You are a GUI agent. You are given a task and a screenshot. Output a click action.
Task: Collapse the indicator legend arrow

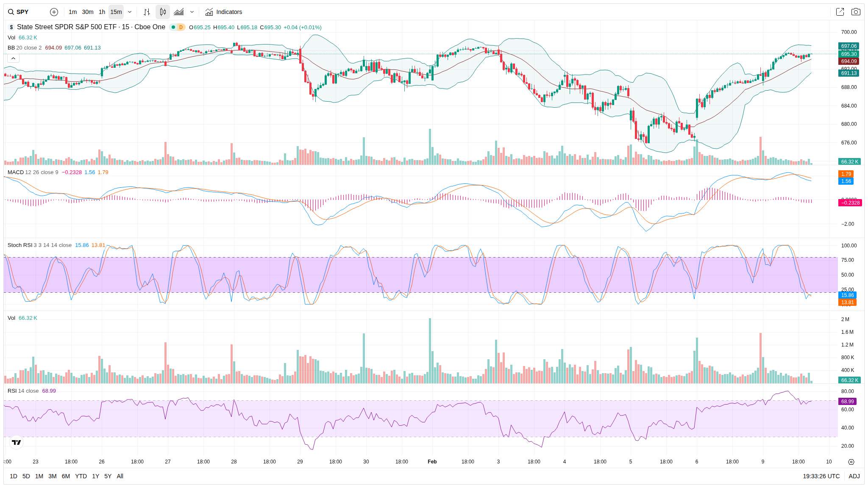13,58
